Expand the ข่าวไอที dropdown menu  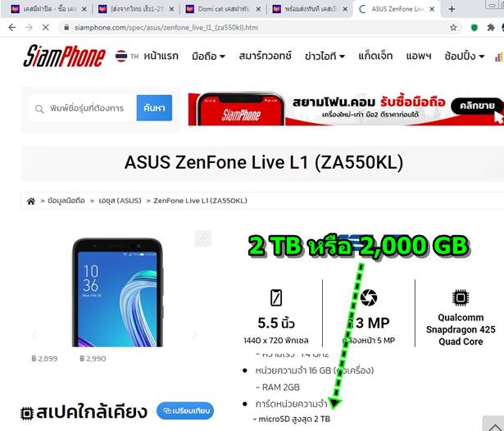(x=325, y=57)
